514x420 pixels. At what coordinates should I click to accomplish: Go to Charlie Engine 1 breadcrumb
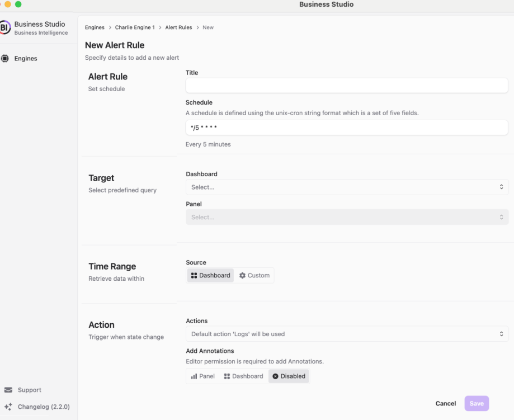135,27
